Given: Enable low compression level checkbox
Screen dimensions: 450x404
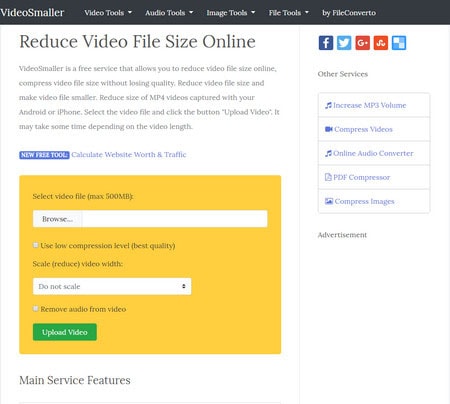Looking at the screenshot, I should click(x=36, y=245).
